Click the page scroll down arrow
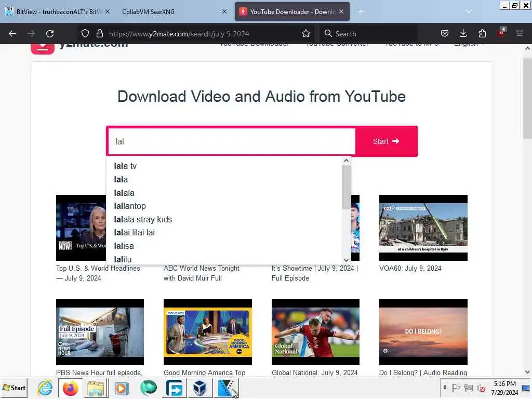 527,372
